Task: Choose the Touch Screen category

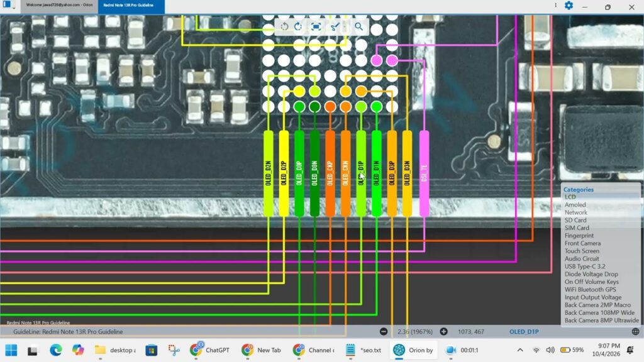Action: pos(582,251)
